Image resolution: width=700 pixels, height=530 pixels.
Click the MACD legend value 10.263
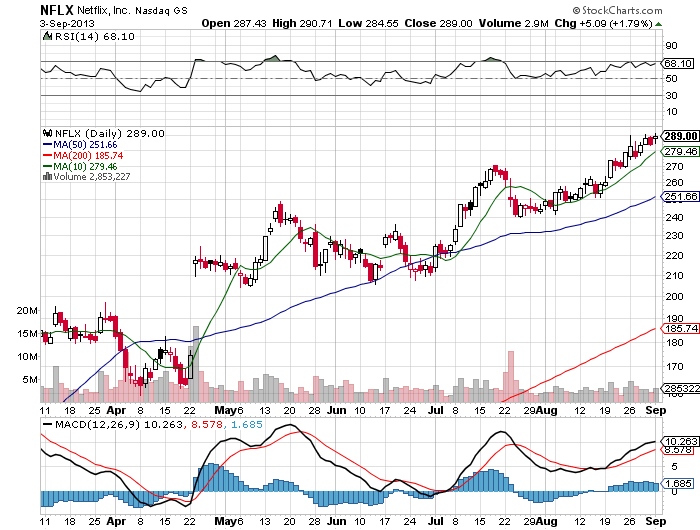click(163, 424)
